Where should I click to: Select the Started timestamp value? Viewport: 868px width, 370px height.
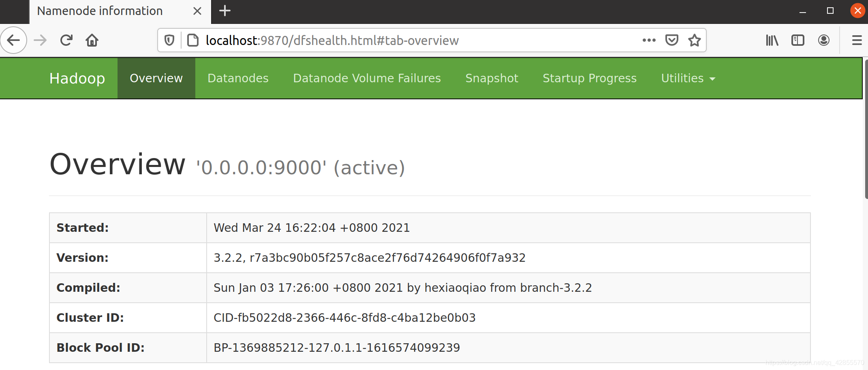[x=312, y=228]
